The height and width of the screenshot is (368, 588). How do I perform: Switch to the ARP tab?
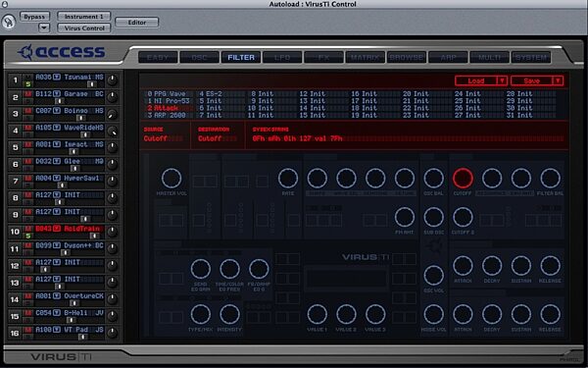[x=449, y=58]
